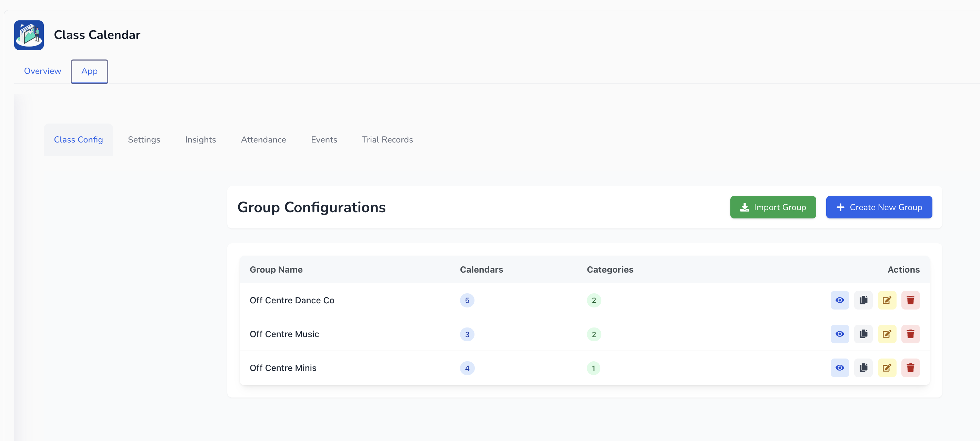Click the Off Centre Dance Co name
Viewport: 980px width, 441px height.
click(292, 301)
